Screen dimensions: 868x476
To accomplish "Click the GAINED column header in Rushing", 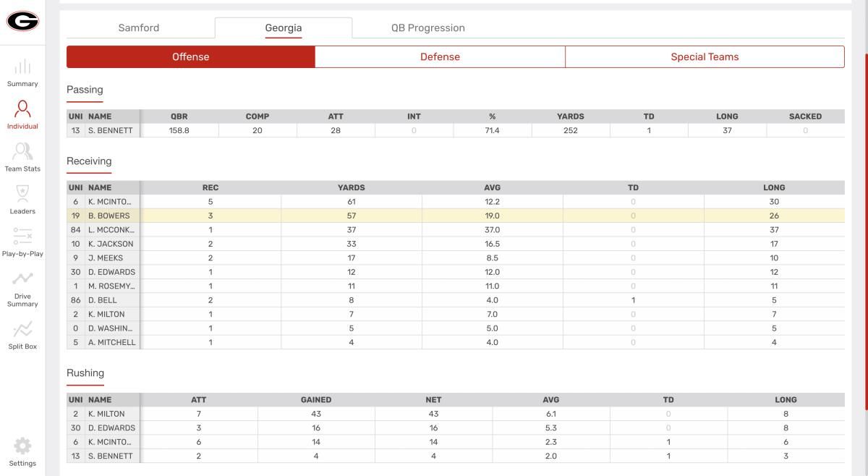I will pyautogui.click(x=316, y=400).
